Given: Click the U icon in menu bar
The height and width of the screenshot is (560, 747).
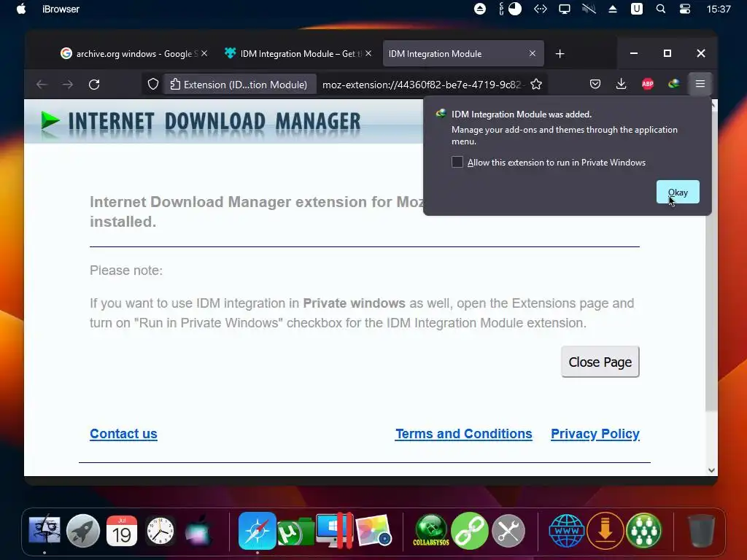Looking at the screenshot, I should point(636,9).
